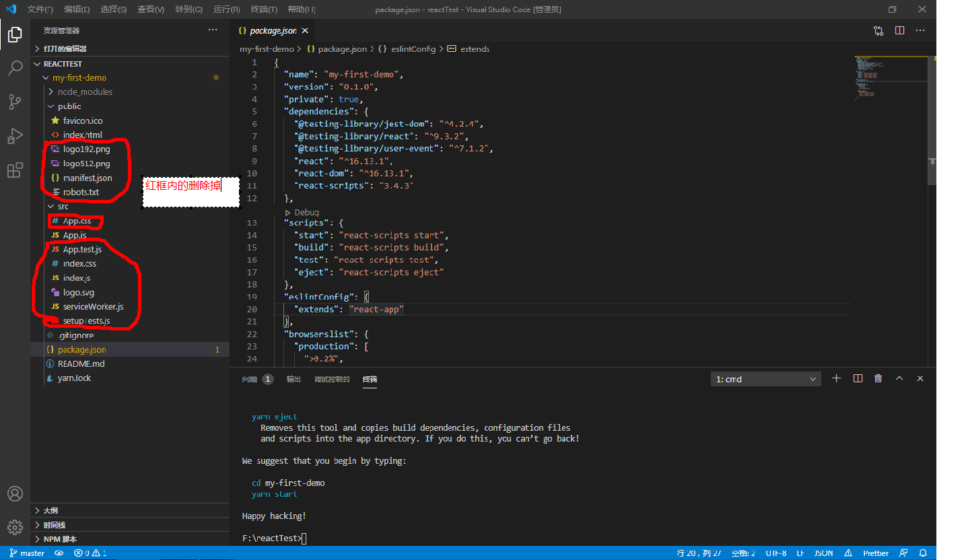Image resolution: width=964 pixels, height=560 pixels.
Task: Click the VS Code logo icon
Action: tap(11, 9)
